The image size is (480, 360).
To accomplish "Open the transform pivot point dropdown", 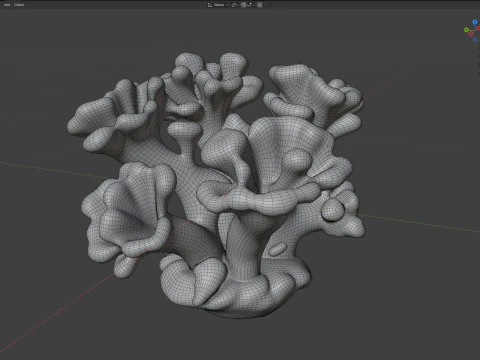I will 235,5.
